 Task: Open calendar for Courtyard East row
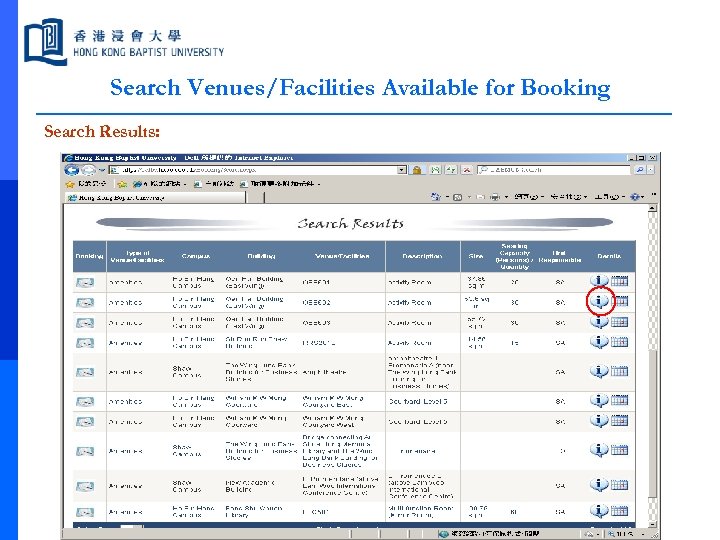[619, 400]
